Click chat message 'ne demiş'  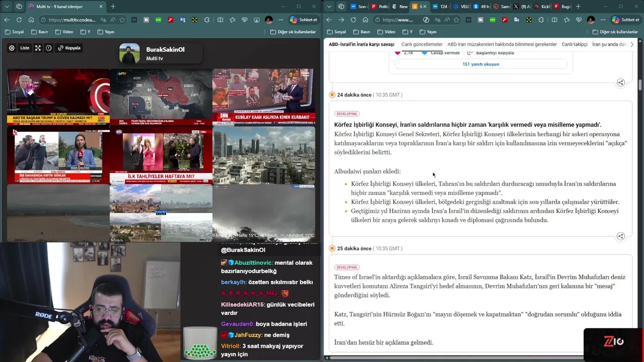276,335
